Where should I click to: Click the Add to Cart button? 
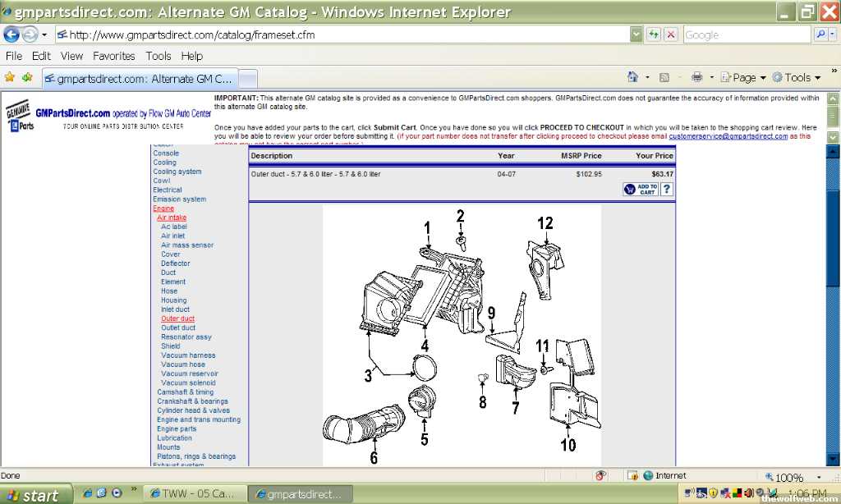pyautogui.click(x=641, y=189)
